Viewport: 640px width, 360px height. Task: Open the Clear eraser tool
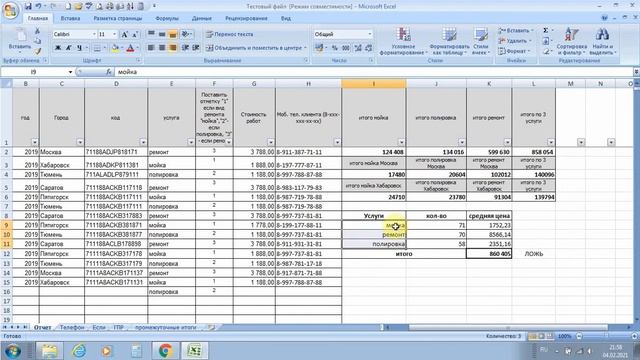point(546,51)
